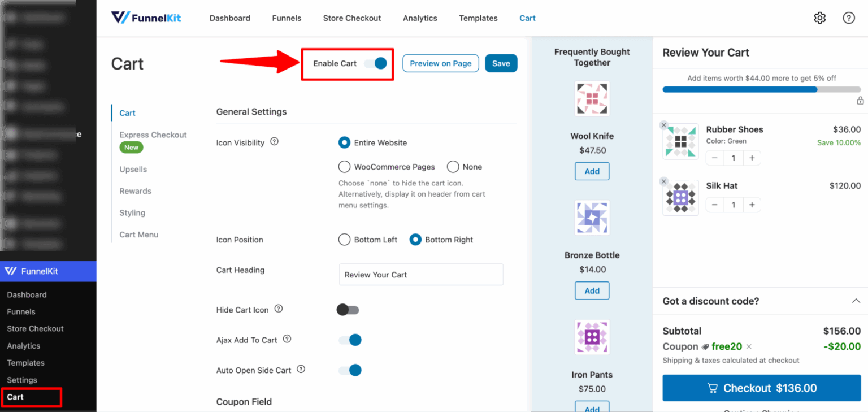Toggle the Enable Cart switch
The image size is (868, 412).
pyautogui.click(x=376, y=63)
